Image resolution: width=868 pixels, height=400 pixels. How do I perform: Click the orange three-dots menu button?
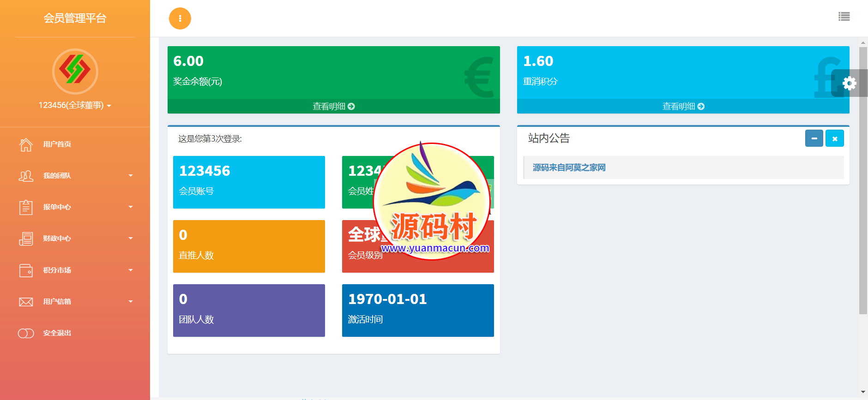tap(180, 18)
